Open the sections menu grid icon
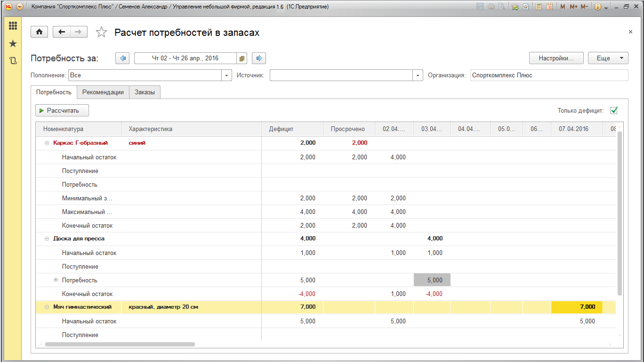644x362 pixels. pos(13,26)
